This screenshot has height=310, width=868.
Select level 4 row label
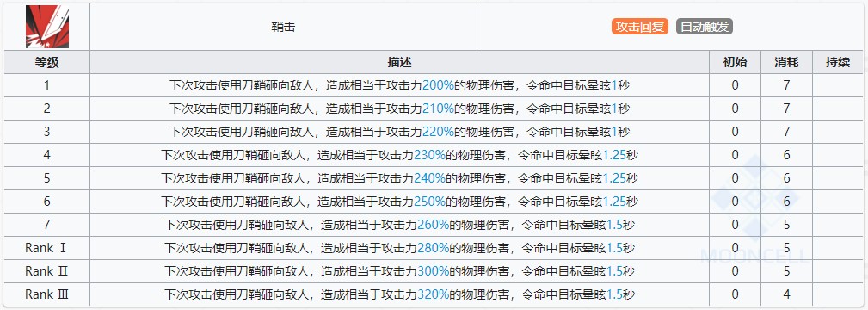[47, 155]
